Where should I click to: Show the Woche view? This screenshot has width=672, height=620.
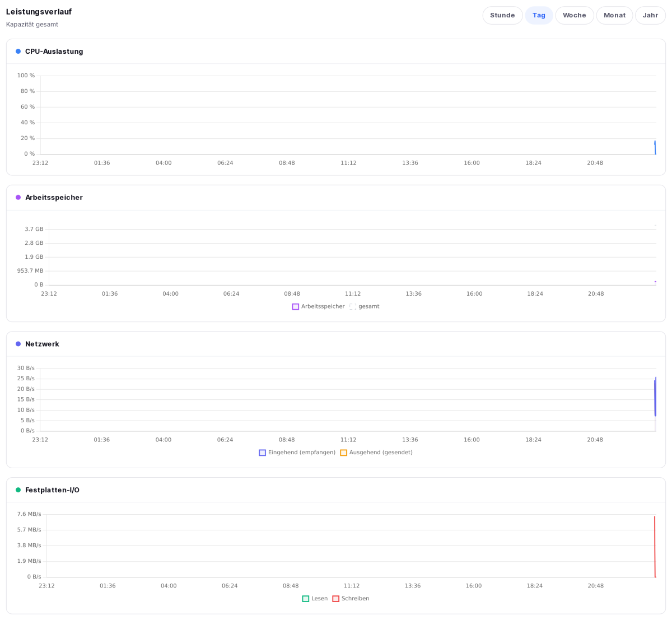pos(575,15)
